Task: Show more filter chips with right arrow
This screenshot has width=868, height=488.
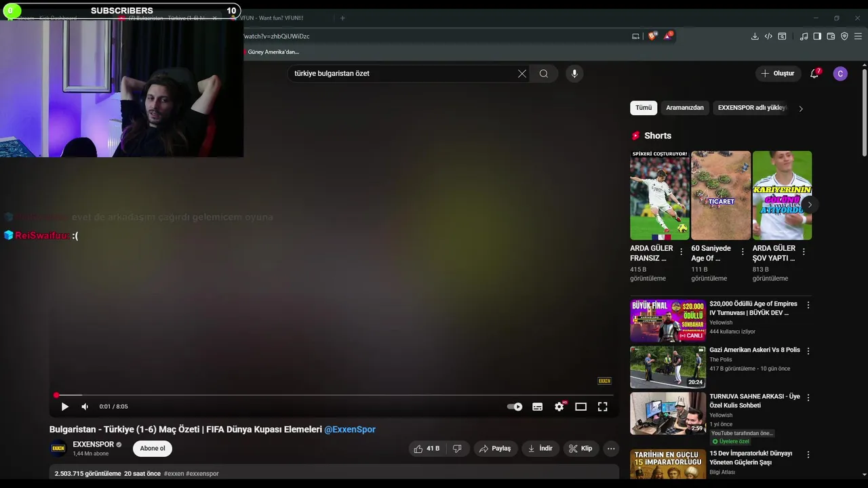Action: click(x=801, y=108)
